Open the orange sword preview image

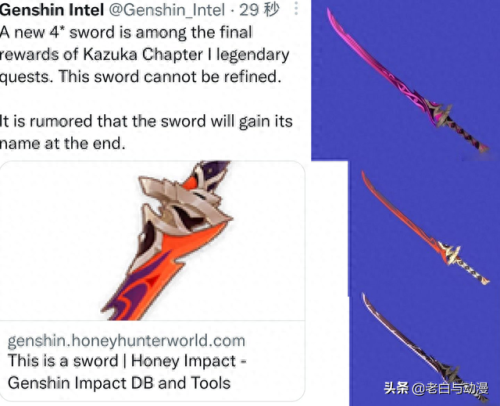coord(152,241)
